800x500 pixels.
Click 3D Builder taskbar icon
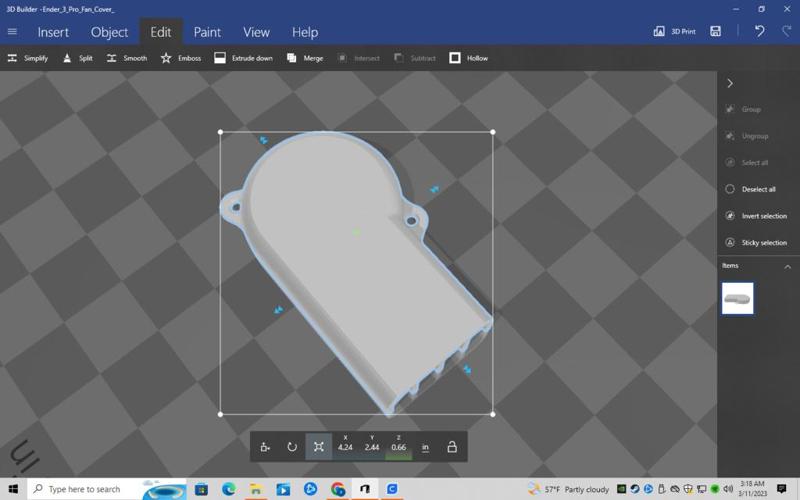click(365, 489)
